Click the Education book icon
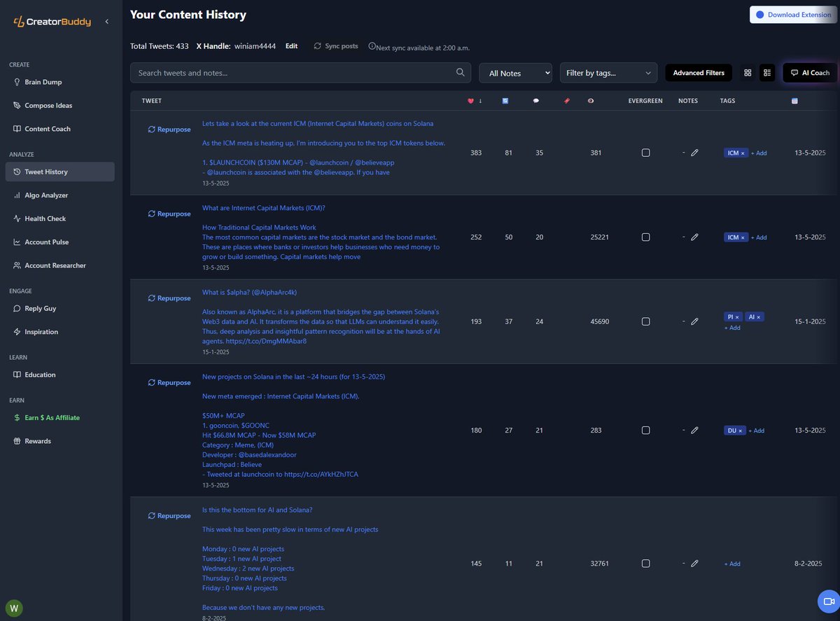840x621 pixels. click(x=17, y=375)
